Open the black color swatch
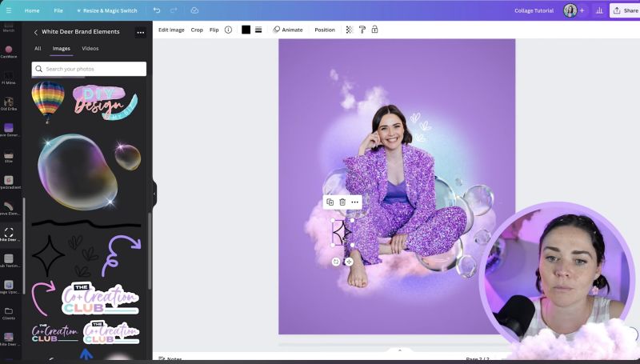Viewport: 640px width, 364px height. pos(246,30)
